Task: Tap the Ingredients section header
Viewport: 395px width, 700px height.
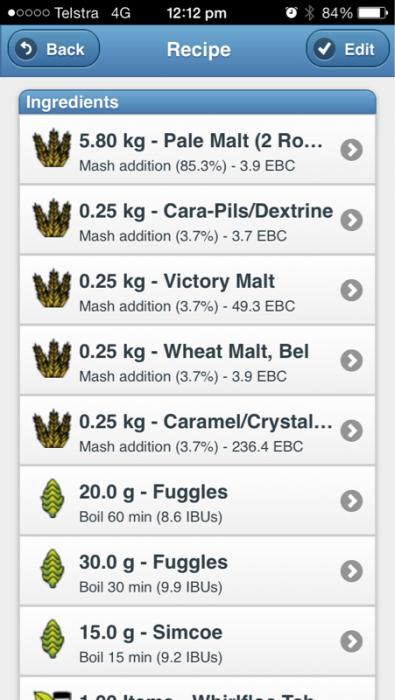Action: [197, 102]
